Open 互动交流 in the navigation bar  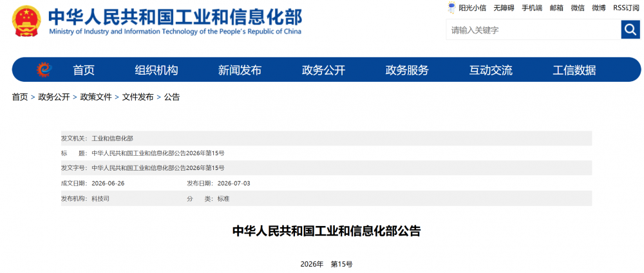pyautogui.click(x=491, y=70)
